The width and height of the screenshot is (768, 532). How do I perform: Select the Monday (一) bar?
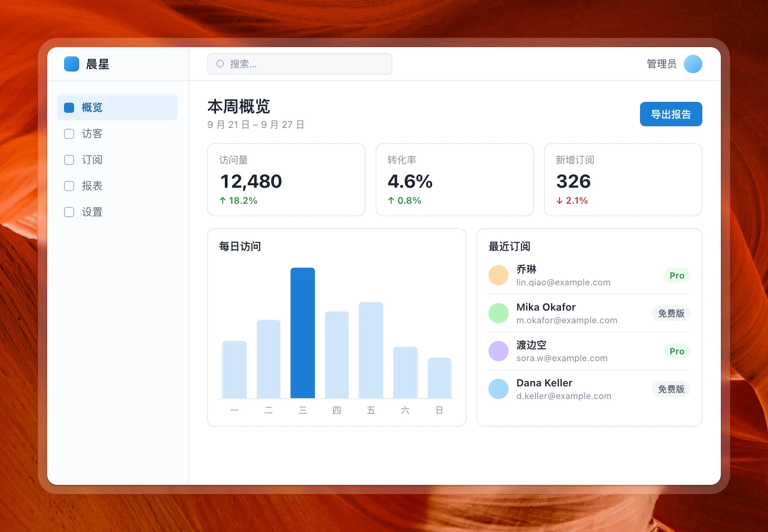coord(235,370)
